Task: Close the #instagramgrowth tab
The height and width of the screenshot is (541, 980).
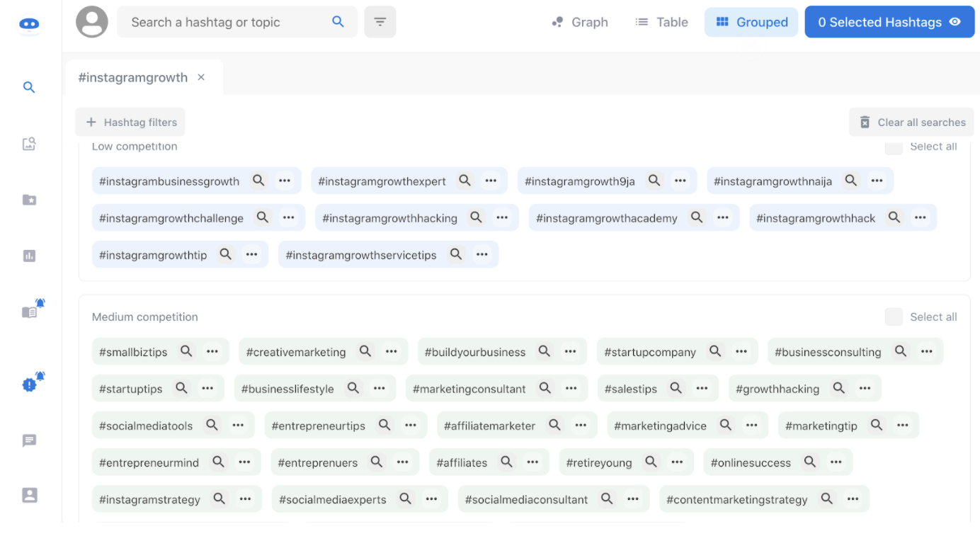Action: [x=201, y=77]
